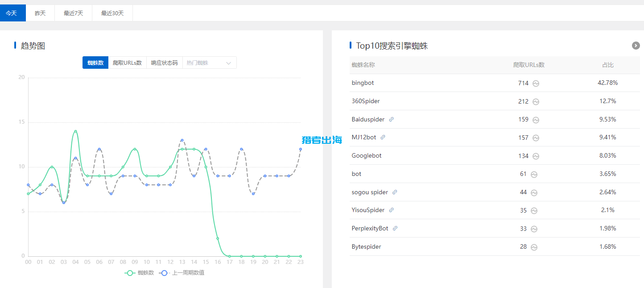644x288 pixels.
Task: Click the trend icon next to Bytespider's 28
Action: point(533,246)
